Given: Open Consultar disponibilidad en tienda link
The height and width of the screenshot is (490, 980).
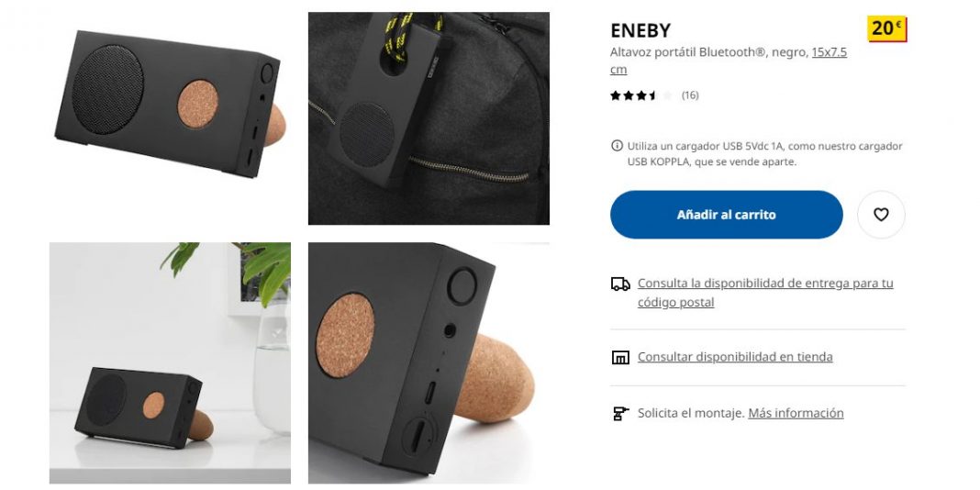Looking at the screenshot, I should point(735,357).
